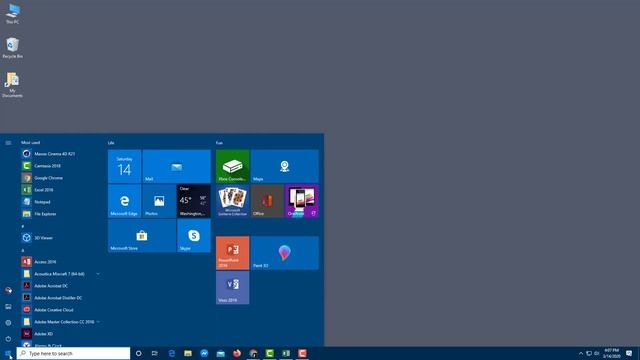
Task: Launch 3D Viewer from the app list
Action: [60, 238]
